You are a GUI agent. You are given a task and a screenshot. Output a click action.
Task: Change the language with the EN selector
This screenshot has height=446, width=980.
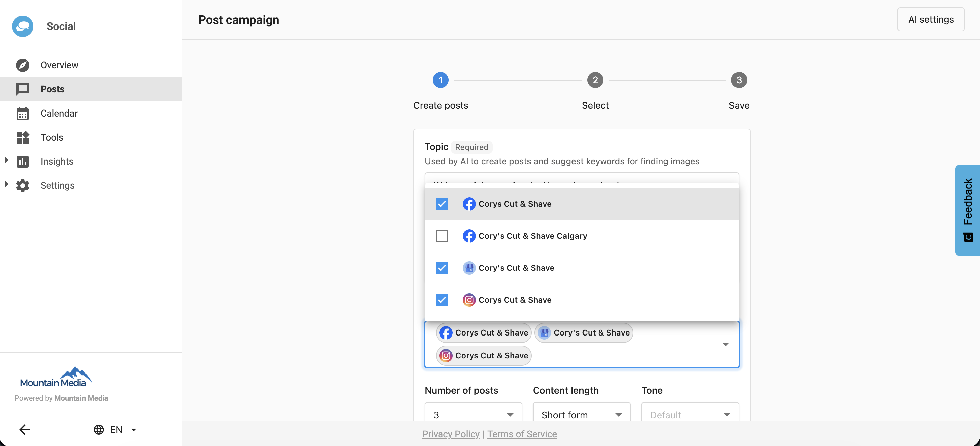click(115, 429)
